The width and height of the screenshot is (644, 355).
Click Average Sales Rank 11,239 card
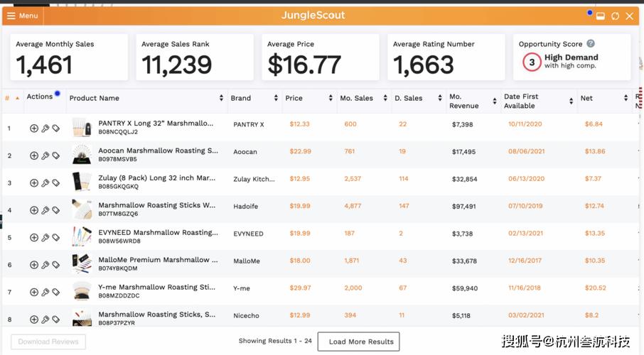tap(195, 57)
